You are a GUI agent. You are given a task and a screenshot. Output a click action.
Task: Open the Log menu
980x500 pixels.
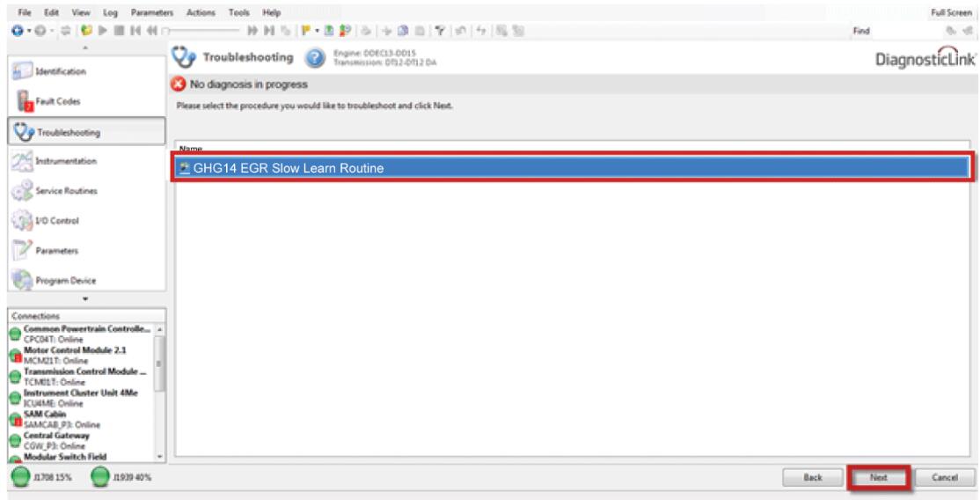coord(110,12)
